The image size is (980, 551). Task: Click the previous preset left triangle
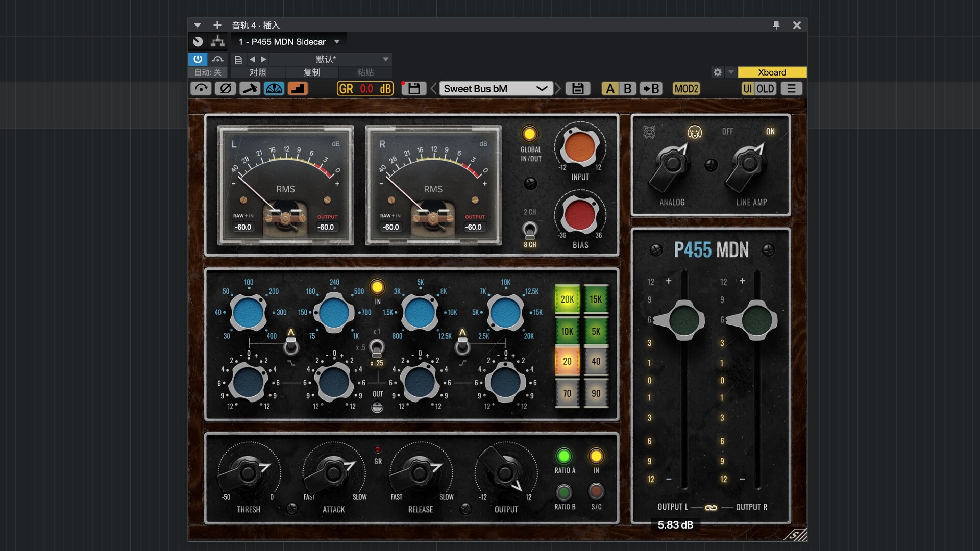click(252, 59)
